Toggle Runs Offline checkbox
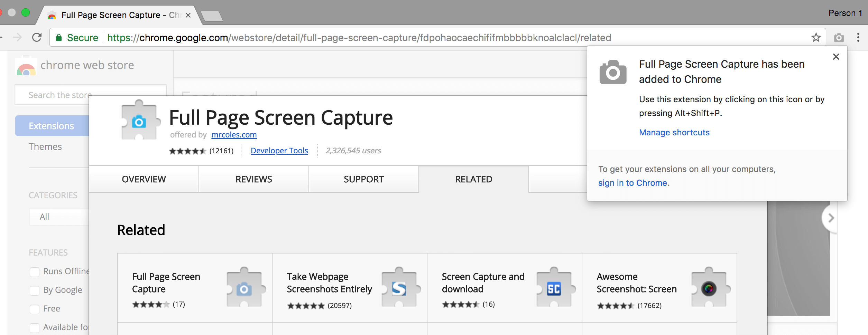 coord(35,272)
